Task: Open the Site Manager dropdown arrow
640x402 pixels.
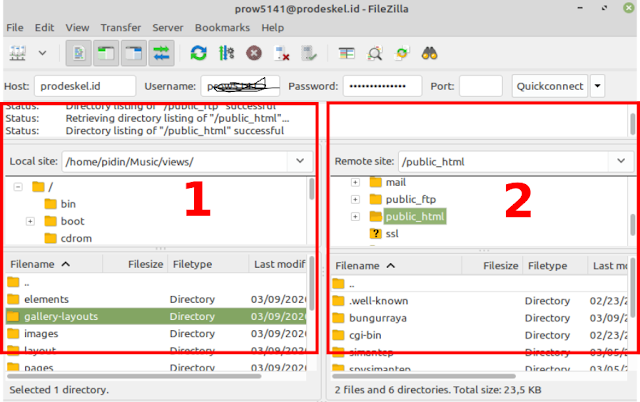Action: tap(42, 53)
